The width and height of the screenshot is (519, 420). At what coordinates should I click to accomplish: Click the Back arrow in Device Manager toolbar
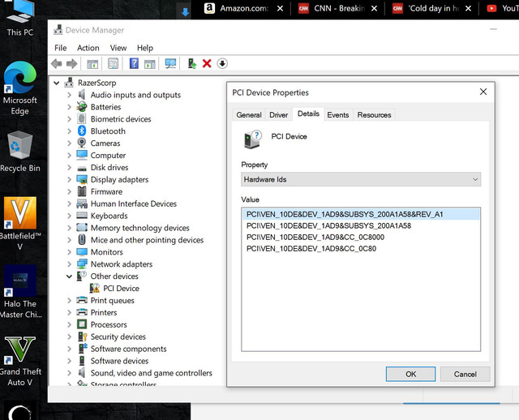pyautogui.click(x=57, y=63)
